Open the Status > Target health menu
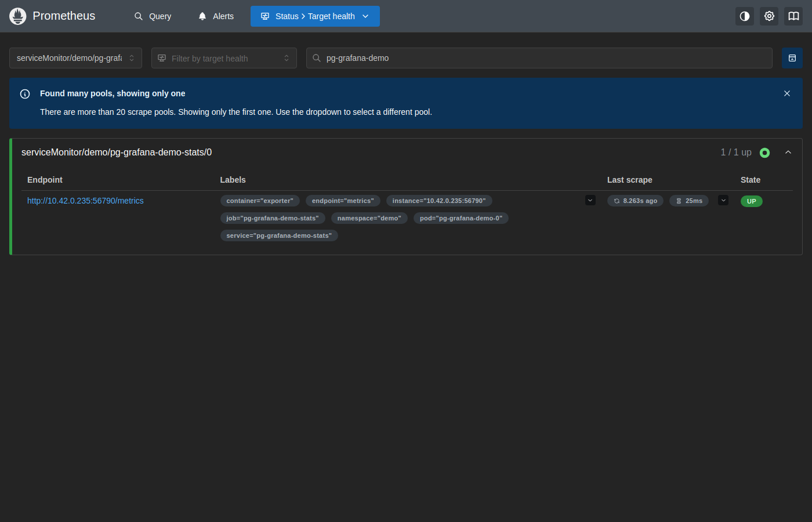The image size is (812, 522). click(315, 16)
